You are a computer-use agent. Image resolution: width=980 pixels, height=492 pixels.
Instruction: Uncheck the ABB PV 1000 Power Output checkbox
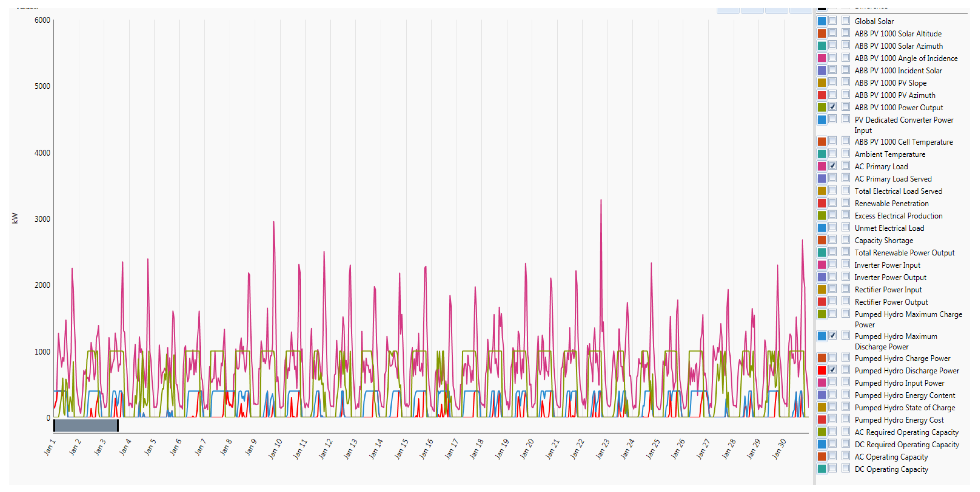pos(833,107)
